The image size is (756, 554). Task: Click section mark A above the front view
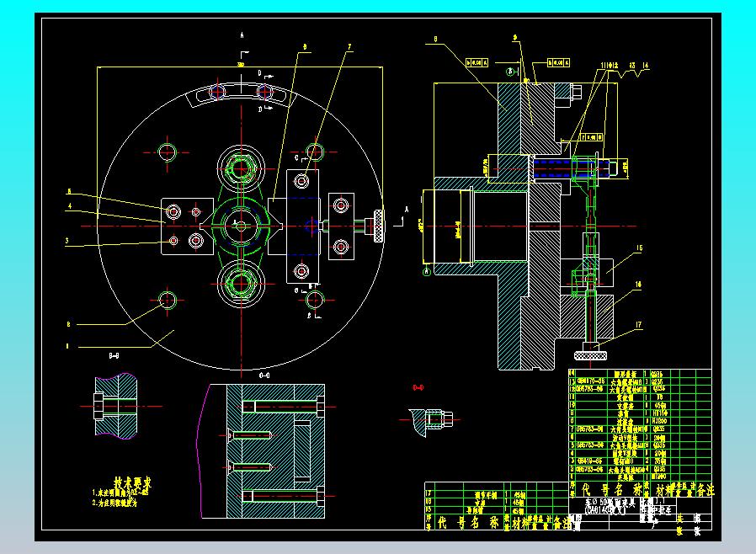(x=242, y=35)
